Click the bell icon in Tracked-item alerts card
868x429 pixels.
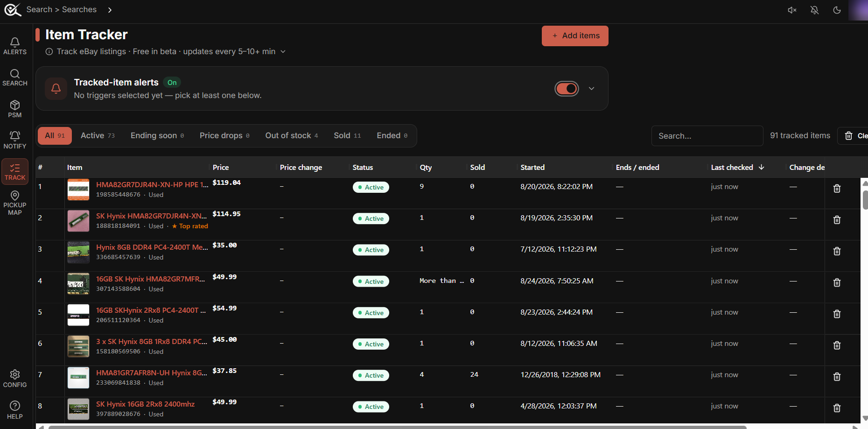[56, 88]
